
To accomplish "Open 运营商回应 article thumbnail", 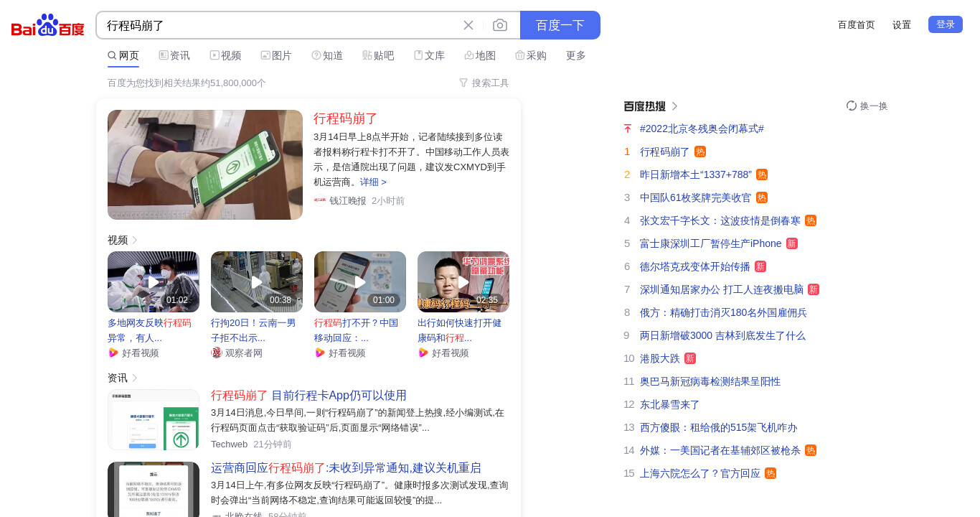I will point(154,490).
